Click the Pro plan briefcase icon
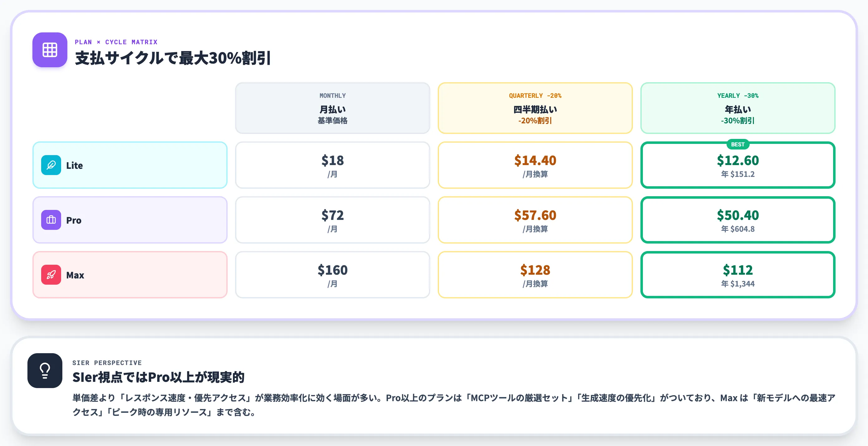 pos(51,220)
